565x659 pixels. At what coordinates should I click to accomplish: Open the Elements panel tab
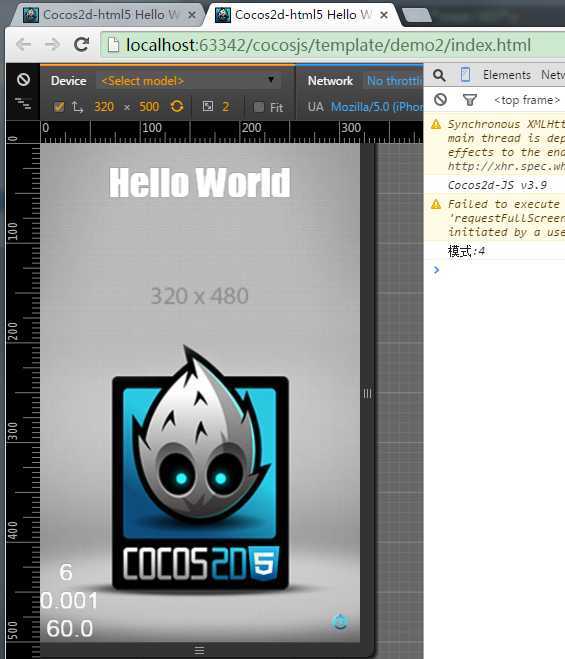tap(507, 75)
